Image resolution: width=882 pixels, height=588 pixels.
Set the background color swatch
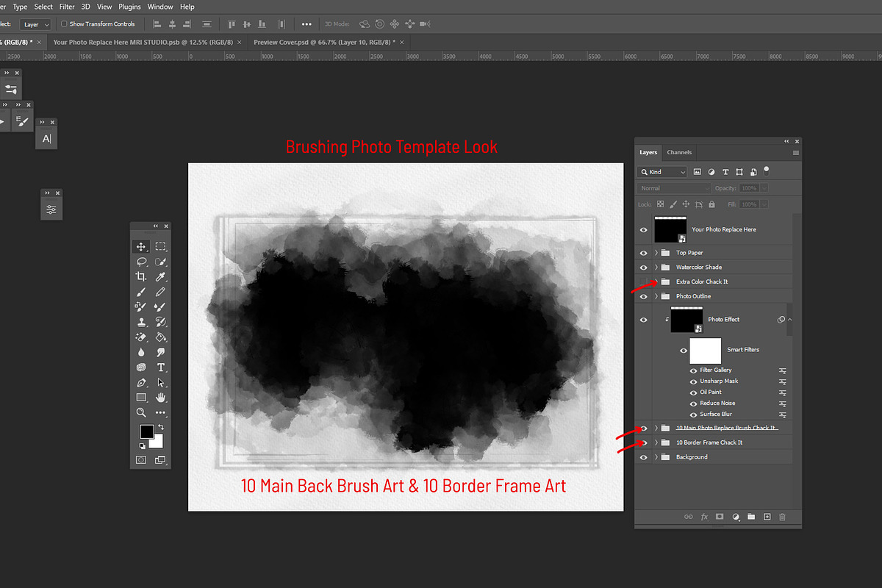[x=157, y=441]
